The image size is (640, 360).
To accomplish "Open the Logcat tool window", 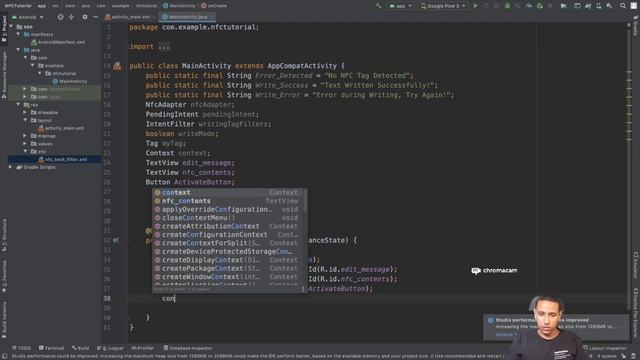I will [110, 348].
